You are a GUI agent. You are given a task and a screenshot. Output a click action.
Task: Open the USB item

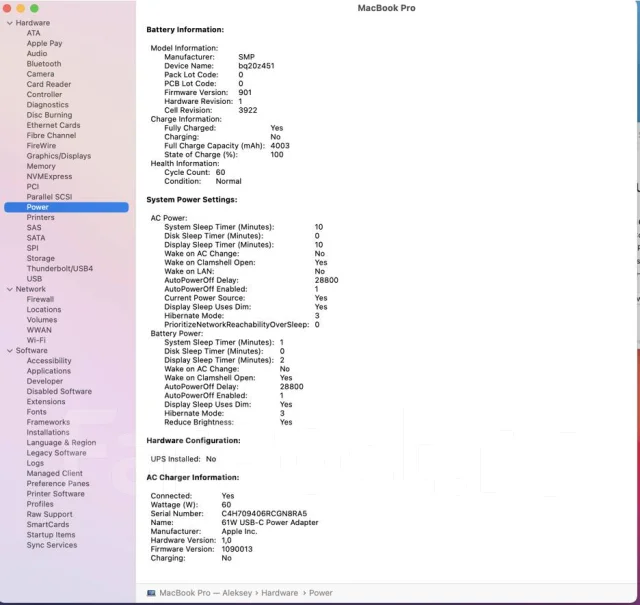point(34,279)
